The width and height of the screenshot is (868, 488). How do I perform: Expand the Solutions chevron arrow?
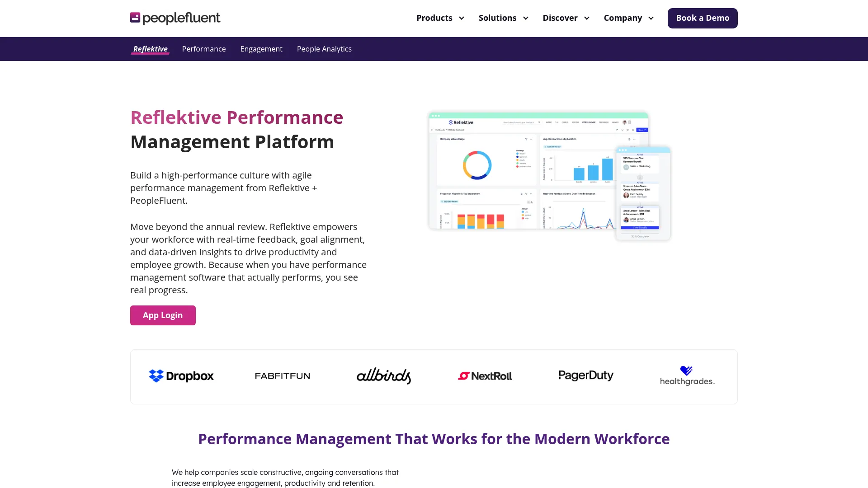tap(526, 18)
